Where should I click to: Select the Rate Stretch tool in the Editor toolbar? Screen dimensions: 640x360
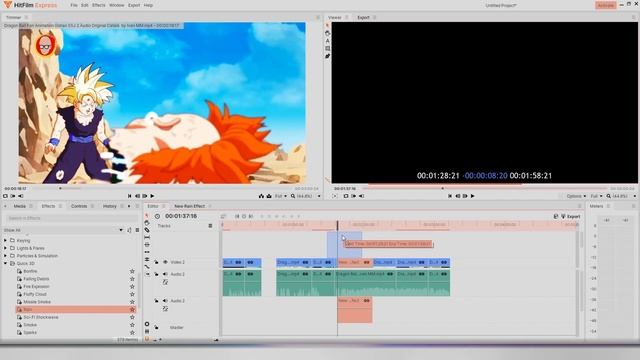[147, 267]
